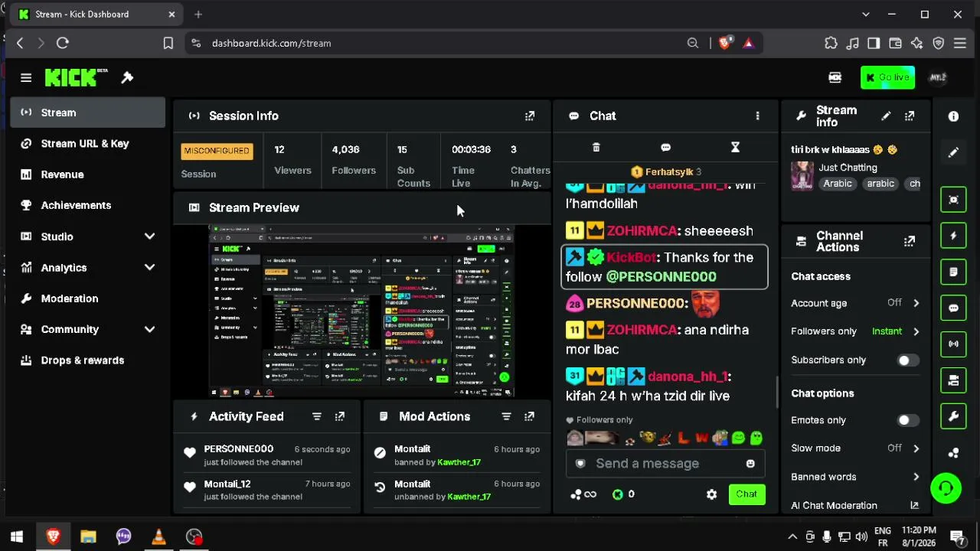Pop out the Activity Feed panel

340,416
